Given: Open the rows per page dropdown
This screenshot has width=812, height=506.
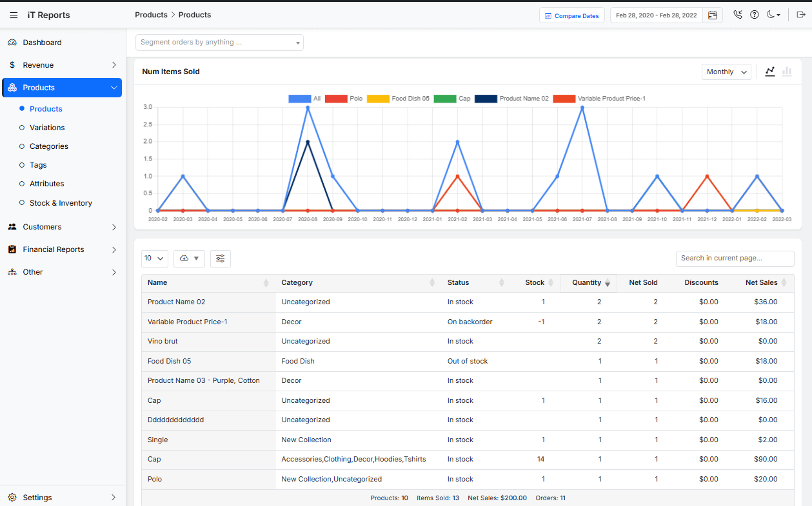Looking at the screenshot, I should (x=154, y=258).
